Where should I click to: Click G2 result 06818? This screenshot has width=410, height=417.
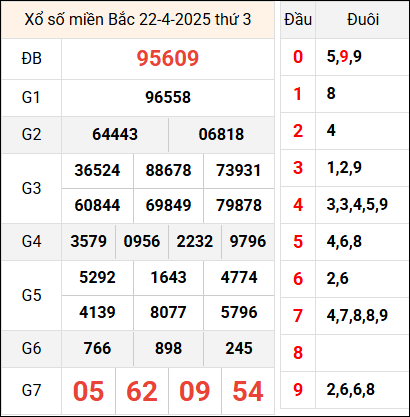221,134
